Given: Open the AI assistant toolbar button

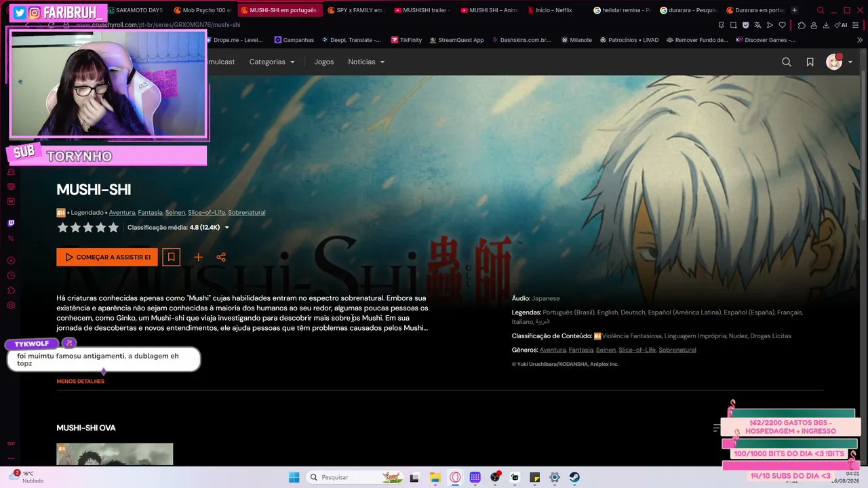Looking at the screenshot, I should 842,25.
